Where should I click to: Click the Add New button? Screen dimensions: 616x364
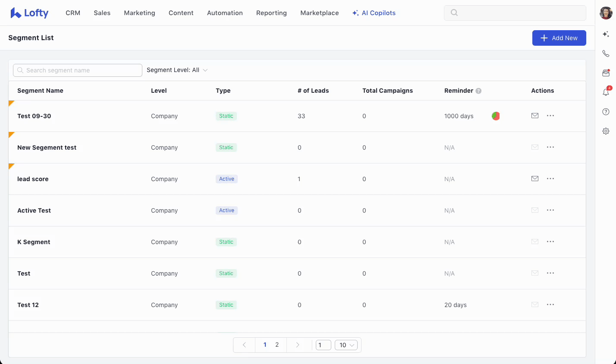(x=559, y=38)
